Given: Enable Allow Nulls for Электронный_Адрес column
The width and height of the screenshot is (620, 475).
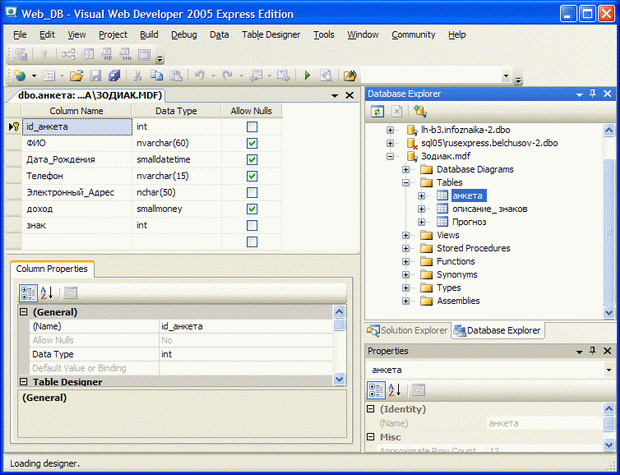Looking at the screenshot, I should point(252,192).
